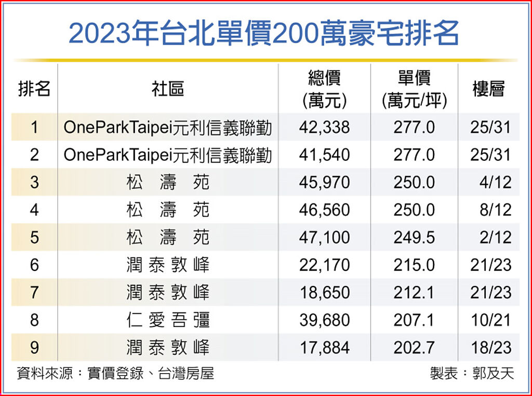Viewport: 532px width, 396px height.
Task: Click the total price 41,540 cell
Action: (324, 155)
